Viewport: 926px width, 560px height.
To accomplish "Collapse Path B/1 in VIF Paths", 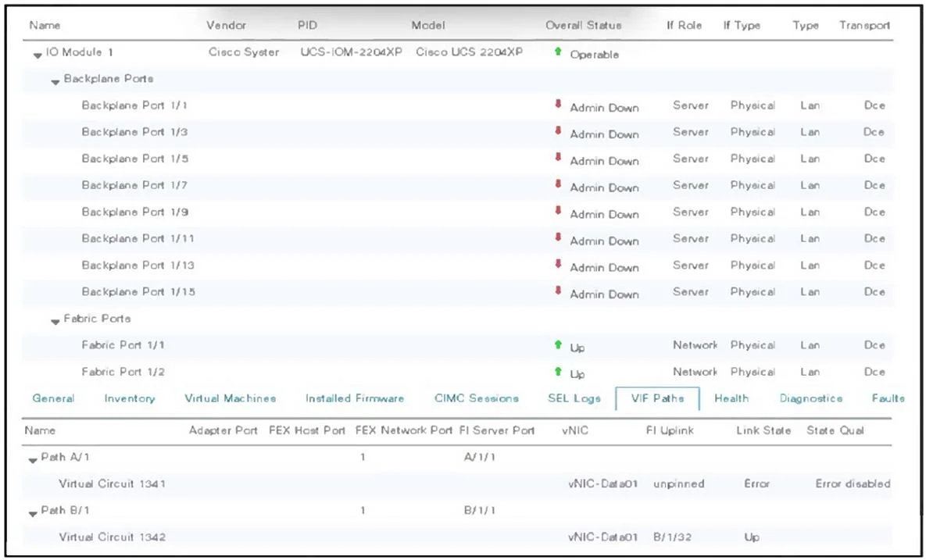I will point(33,513).
